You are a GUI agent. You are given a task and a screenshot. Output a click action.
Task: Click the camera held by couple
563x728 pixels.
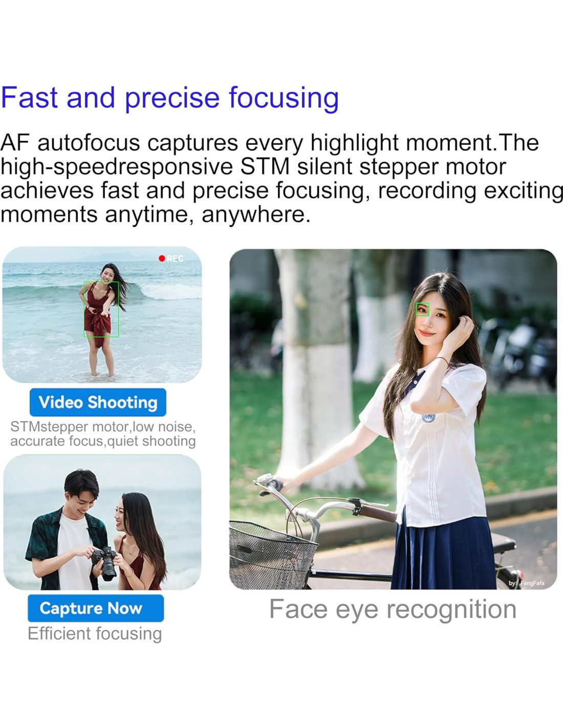tap(104, 563)
